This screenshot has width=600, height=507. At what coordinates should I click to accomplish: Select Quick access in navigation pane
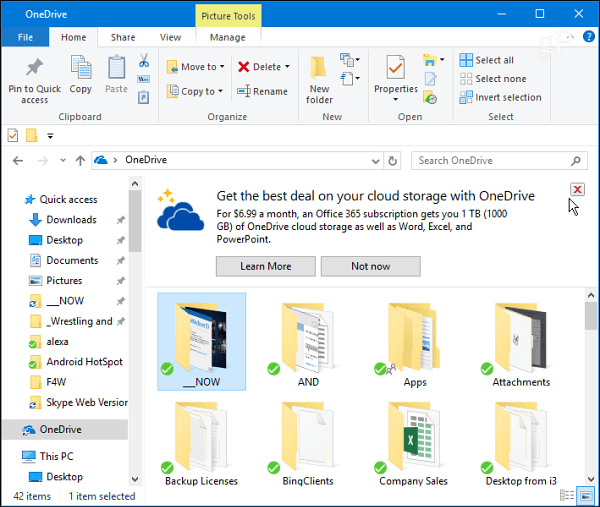(x=68, y=199)
